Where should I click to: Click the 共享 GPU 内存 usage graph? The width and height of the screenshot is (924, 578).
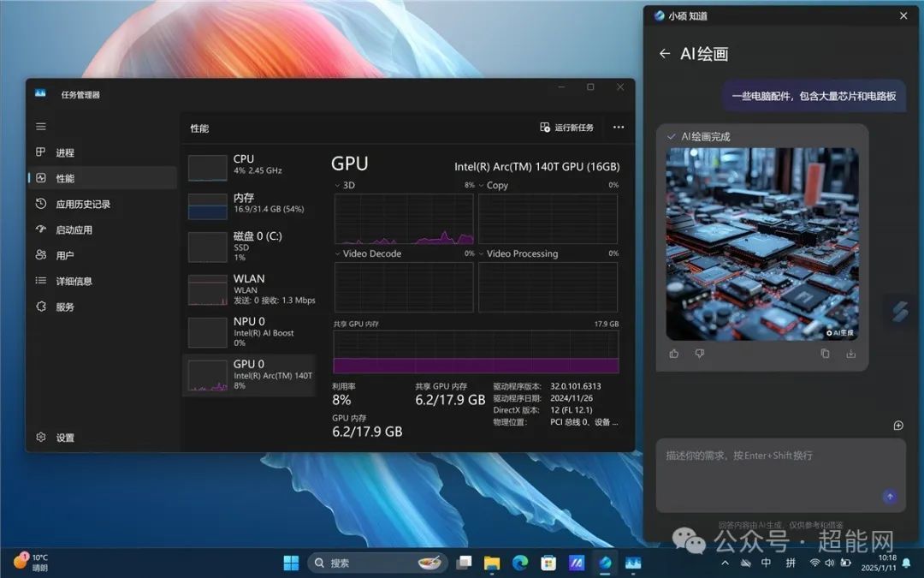click(477, 352)
